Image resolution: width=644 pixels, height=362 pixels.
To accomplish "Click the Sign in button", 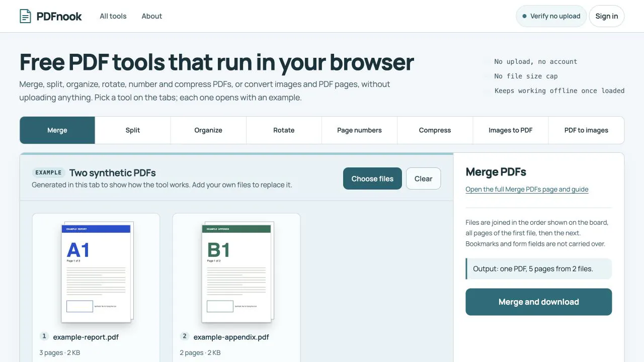I will (x=606, y=16).
